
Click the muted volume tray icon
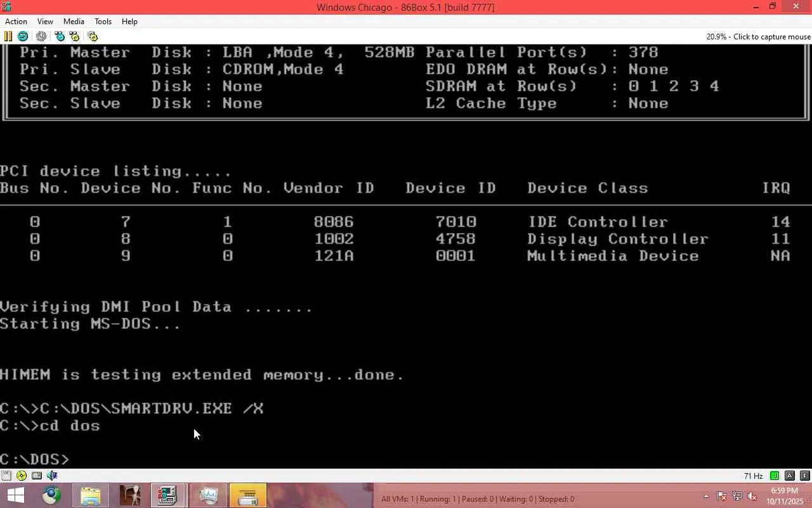click(752, 497)
